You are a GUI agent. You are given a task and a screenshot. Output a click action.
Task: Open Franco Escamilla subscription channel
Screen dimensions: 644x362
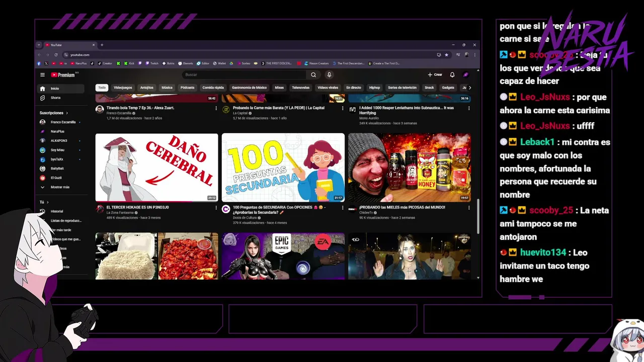pyautogui.click(x=60, y=122)
